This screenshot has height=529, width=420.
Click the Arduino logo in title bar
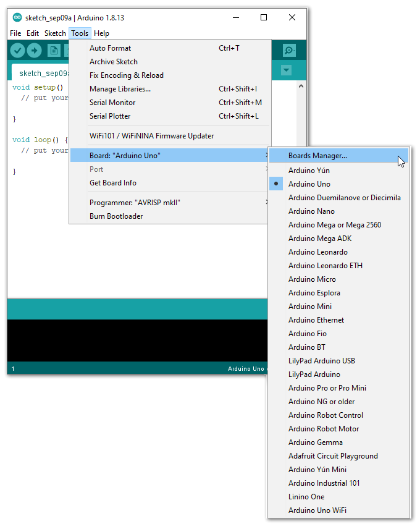click(x=17, y=17)
